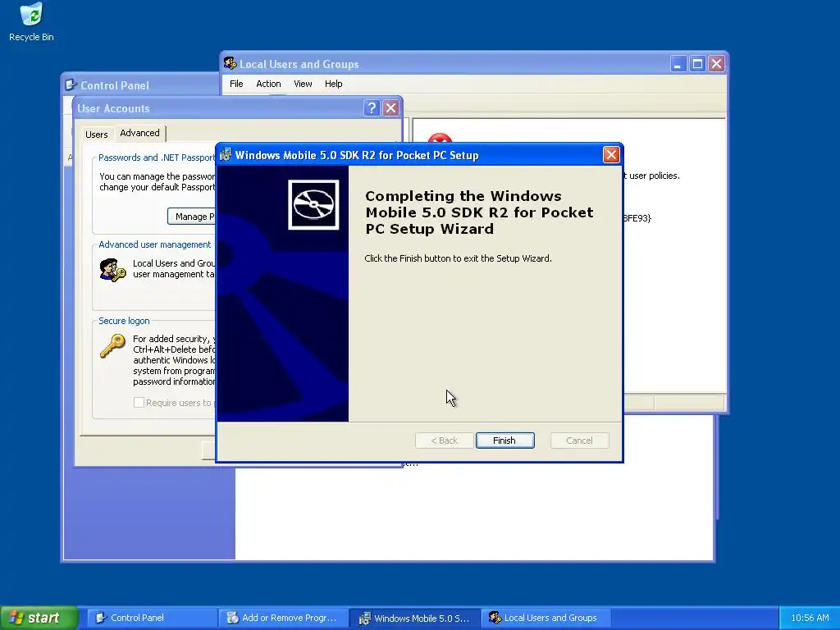Image resolution: width=840 pixels, height=630 pixels.
Task: Open File menu in Local Users and Groups
Action: (x=236, y=84)
